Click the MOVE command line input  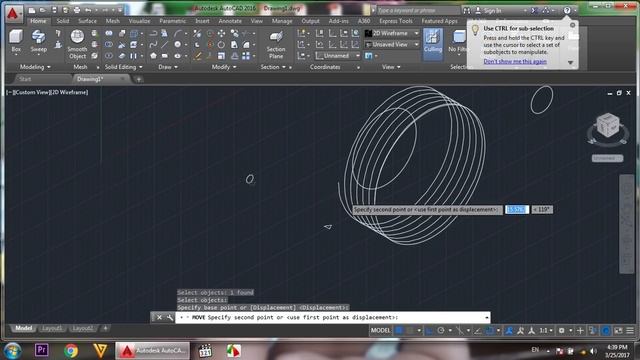(x=333, y=317)
